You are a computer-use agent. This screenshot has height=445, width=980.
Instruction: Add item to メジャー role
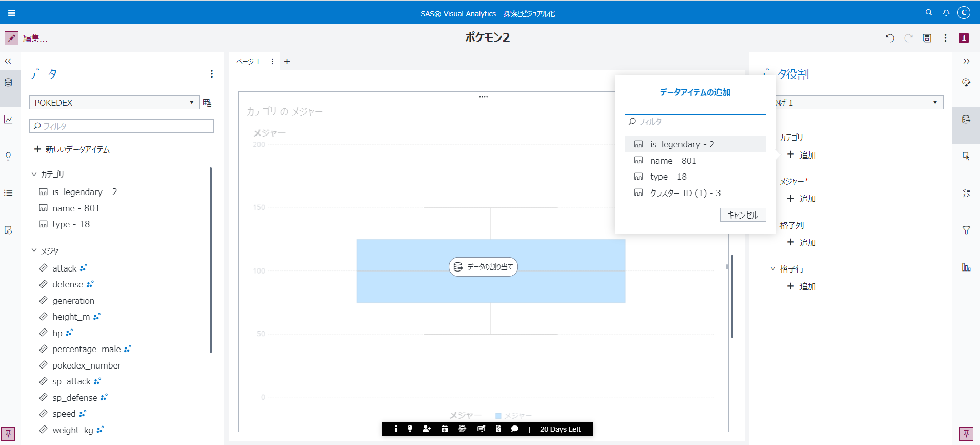tap(801, 199)
